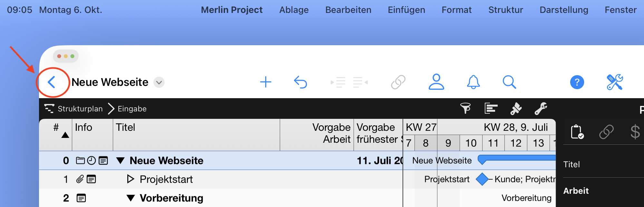Expand the Projektstart row triangle
The height and width of the screenshot is (207, 644).
point(130,179)
